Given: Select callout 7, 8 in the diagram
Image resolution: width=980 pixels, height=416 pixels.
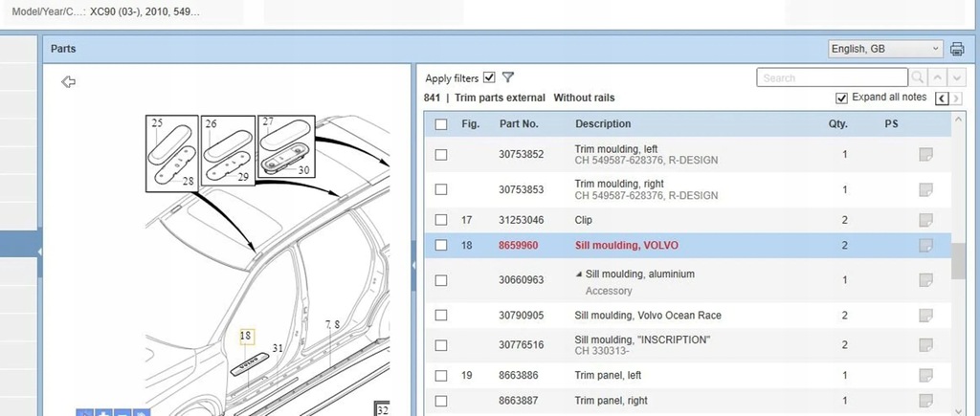Looking at the screenshot, I should pos(332,325).
